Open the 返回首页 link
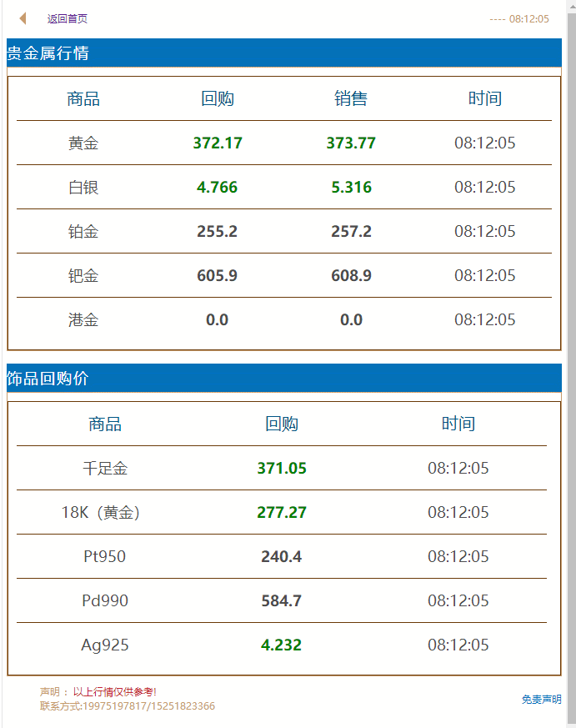576x728 pixels. coord(67,18)
